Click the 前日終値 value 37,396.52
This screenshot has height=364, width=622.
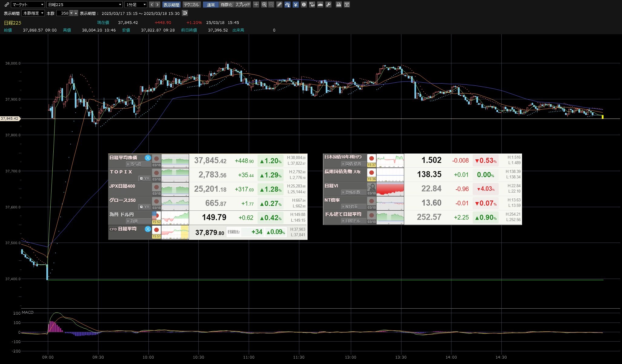pyautogui.click(x=218, y=30)
